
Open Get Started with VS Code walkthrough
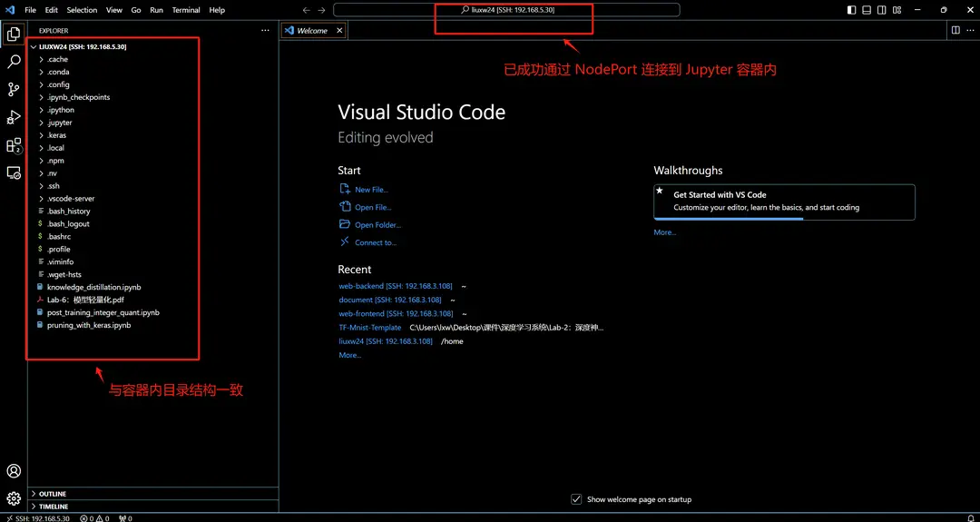[x=784, y=202]
